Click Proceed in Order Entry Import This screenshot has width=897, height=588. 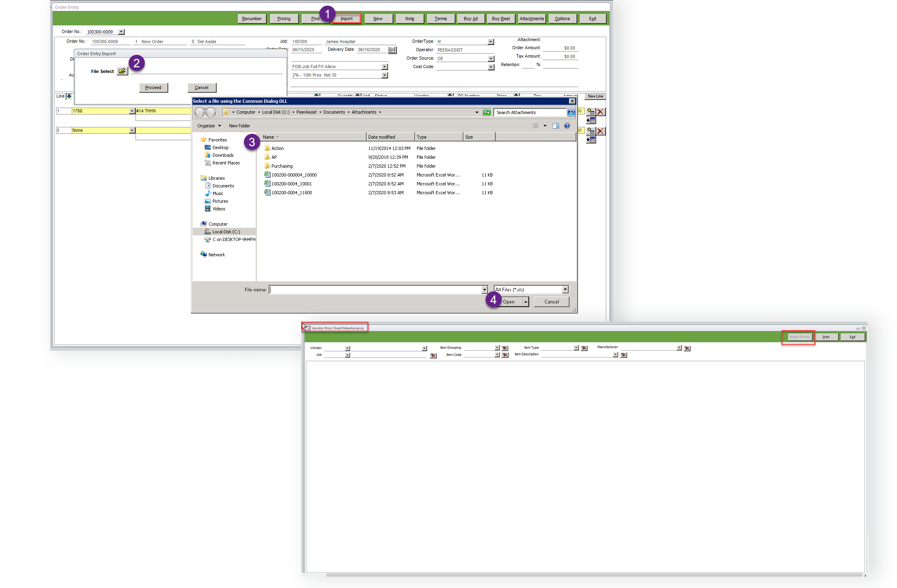(x=153, y=87)
